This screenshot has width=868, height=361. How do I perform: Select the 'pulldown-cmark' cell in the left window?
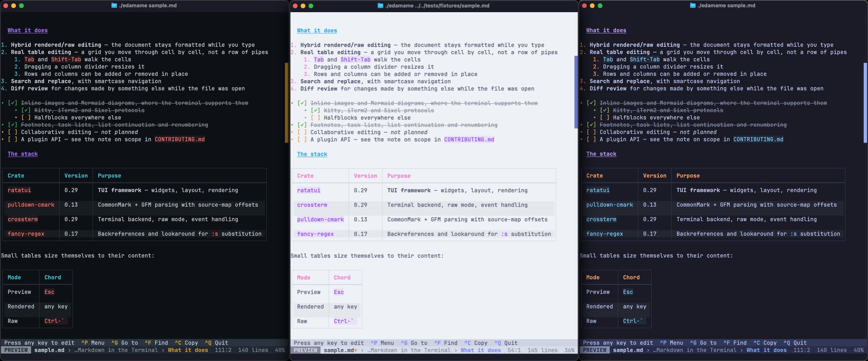tap(31, 205)
